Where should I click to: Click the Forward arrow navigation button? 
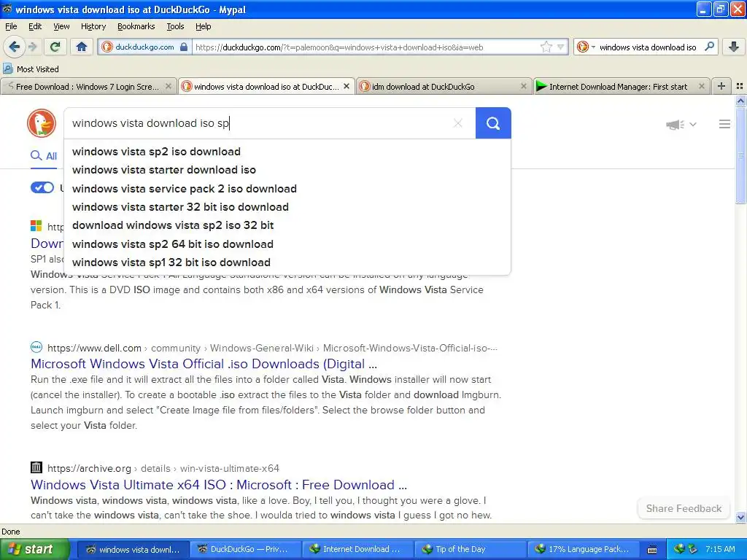click(x=32, y=47)
